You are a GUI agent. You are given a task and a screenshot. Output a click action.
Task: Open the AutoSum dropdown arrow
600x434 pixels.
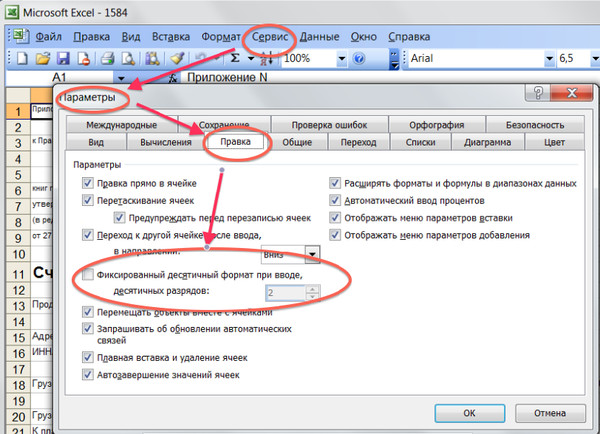(251, 59)
